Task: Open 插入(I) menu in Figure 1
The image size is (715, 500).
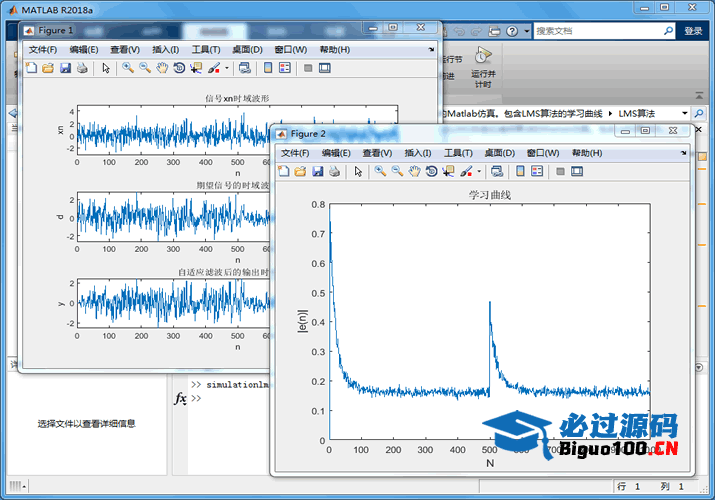Action: pos(166,50)
